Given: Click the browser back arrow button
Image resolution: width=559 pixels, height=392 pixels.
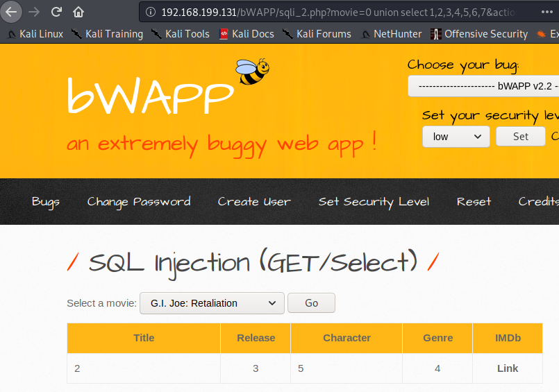Looking at the screenshot, I should click(x=11, y=12).
